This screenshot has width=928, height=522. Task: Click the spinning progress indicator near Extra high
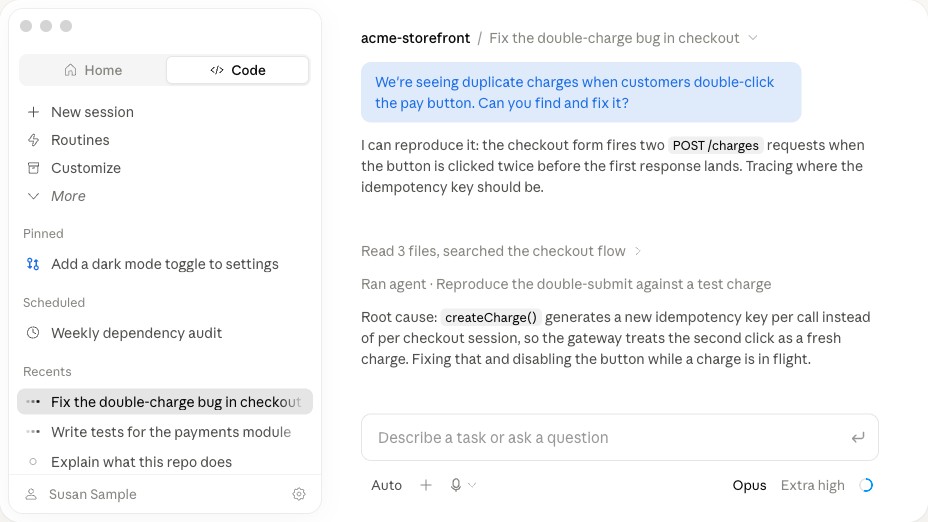pos(866,485)
